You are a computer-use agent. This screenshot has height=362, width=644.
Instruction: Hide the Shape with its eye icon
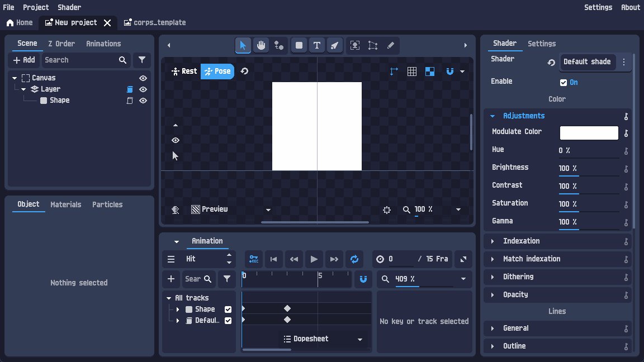pyautogui.click(x=143, y=101)
